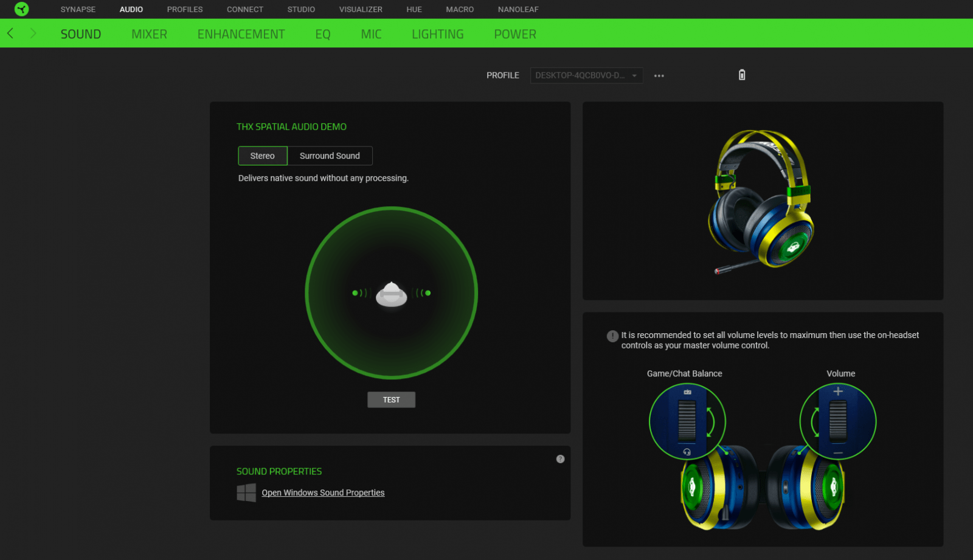Click the chat headset balance icon
Screen dimensions: 973x560
(687, 452)
